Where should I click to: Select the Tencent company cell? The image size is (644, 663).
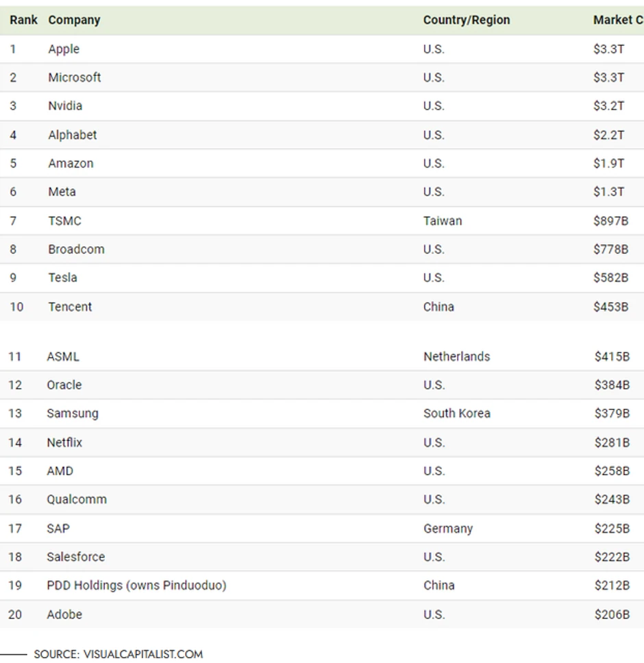tap(70, 306)
